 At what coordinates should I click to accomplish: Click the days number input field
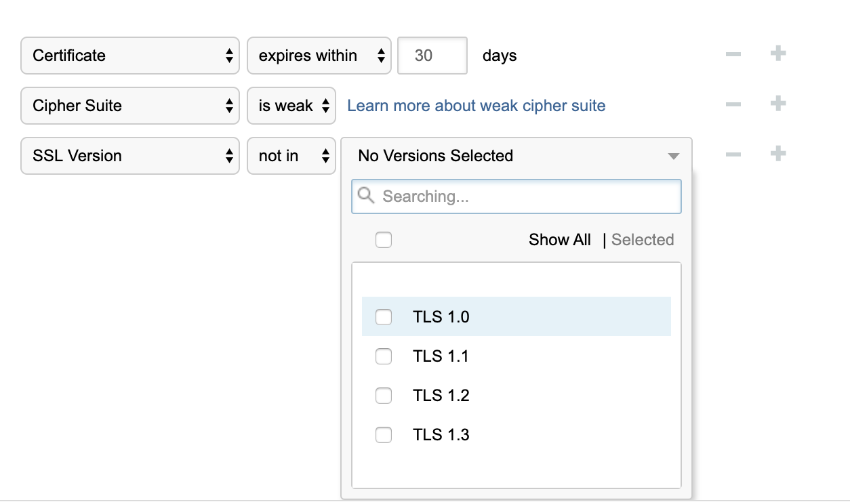coord(432,56)
